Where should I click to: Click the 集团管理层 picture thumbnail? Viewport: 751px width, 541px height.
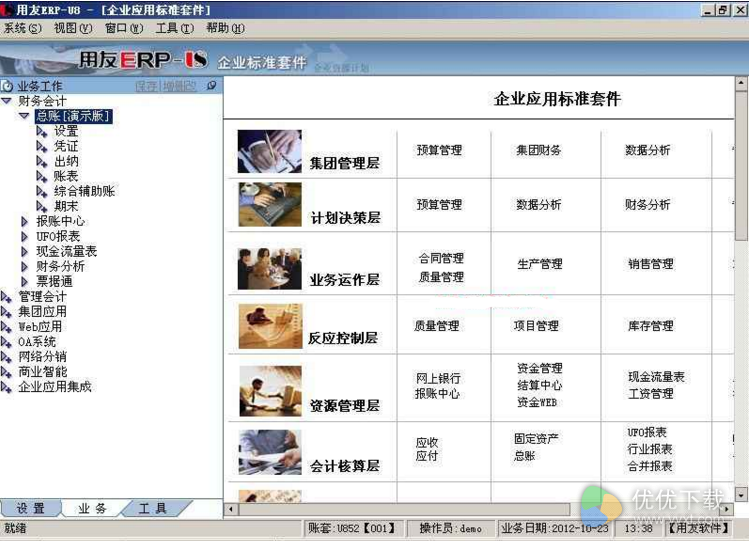(x=270, y=151)
